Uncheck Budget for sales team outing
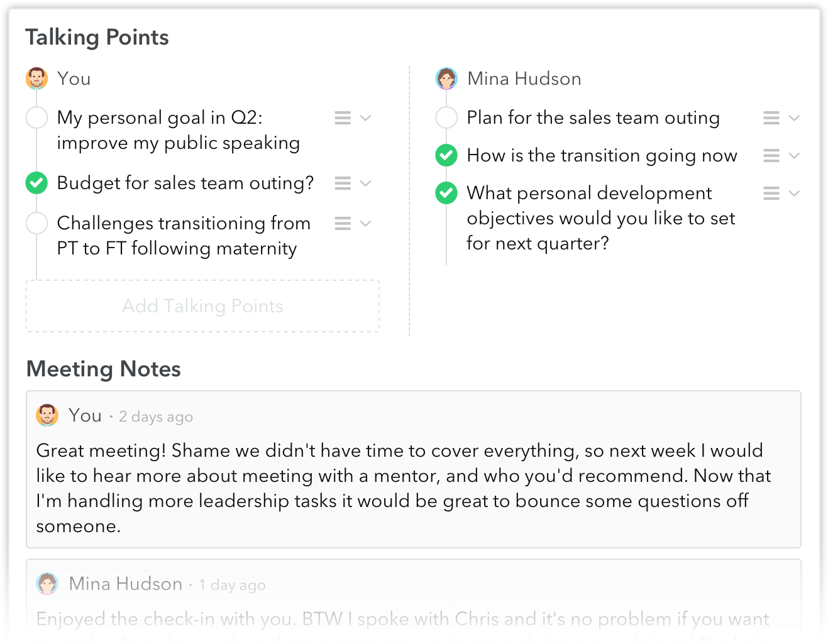Screen dimensions: 828x644 [37, 183]
